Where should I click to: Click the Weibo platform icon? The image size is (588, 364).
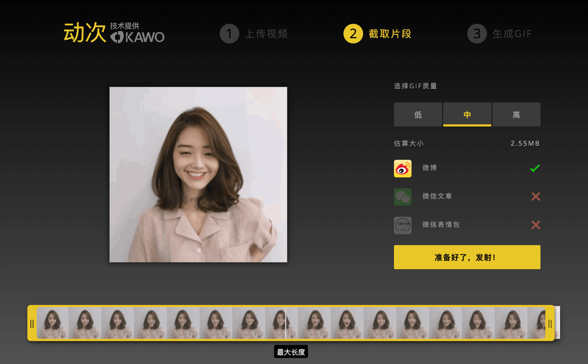[x=402, y=169]
